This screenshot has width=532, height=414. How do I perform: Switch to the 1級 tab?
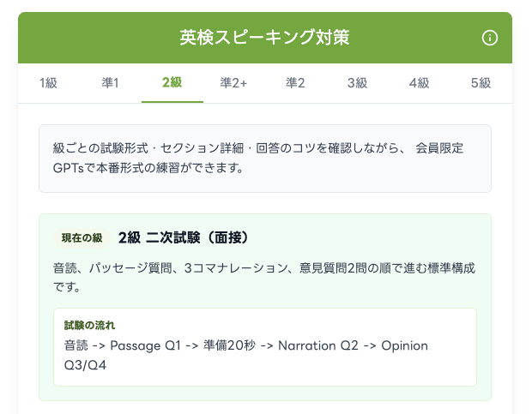pos(49,83)
